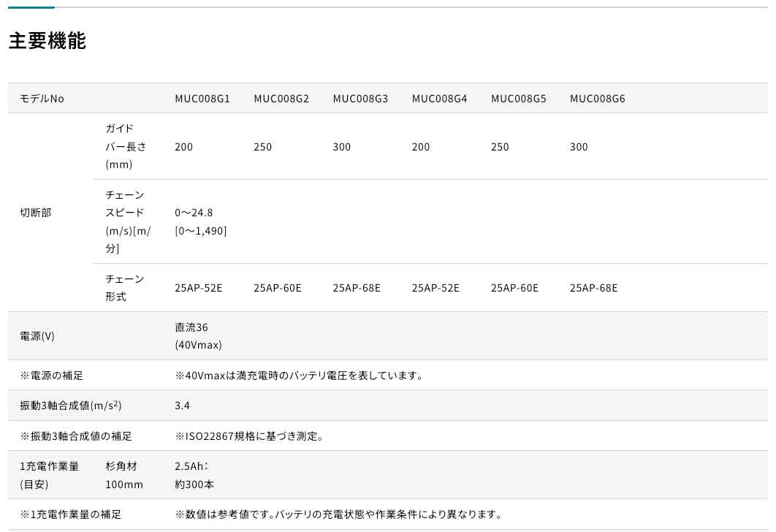Click model MUC008G6 in the header row
776x532 pixels.
597,99
